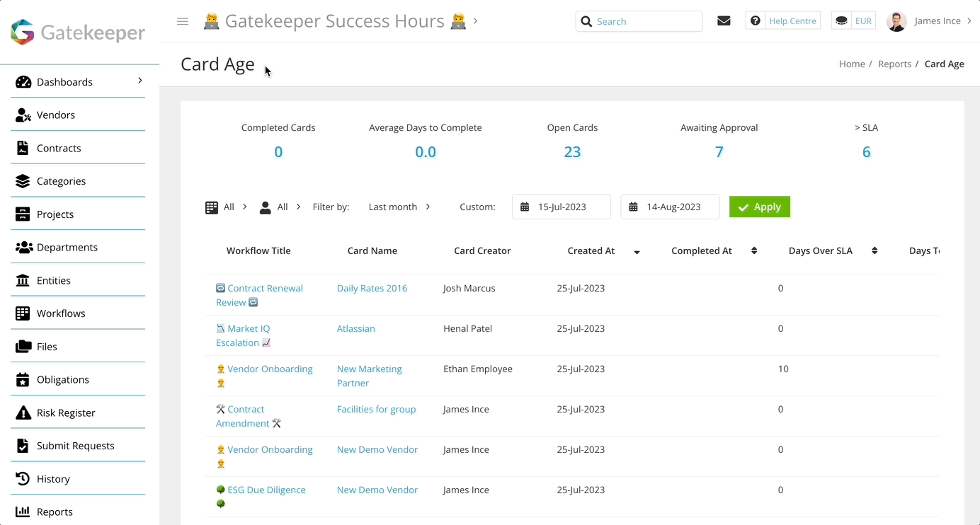Viewport: 980px width, 525px height.
Task: Reverse the Created At sort direction
Action: click(x=637, y=251)
